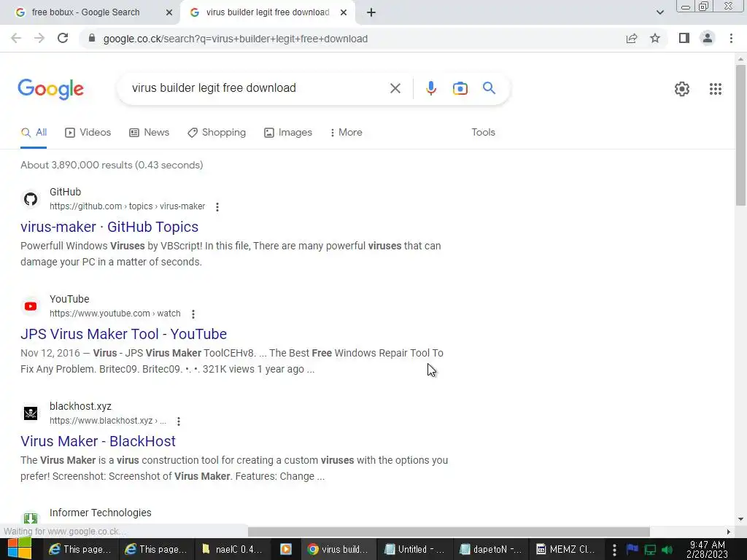
Task: Close the 'virus builder' tab
Action: tap(344, 13)
